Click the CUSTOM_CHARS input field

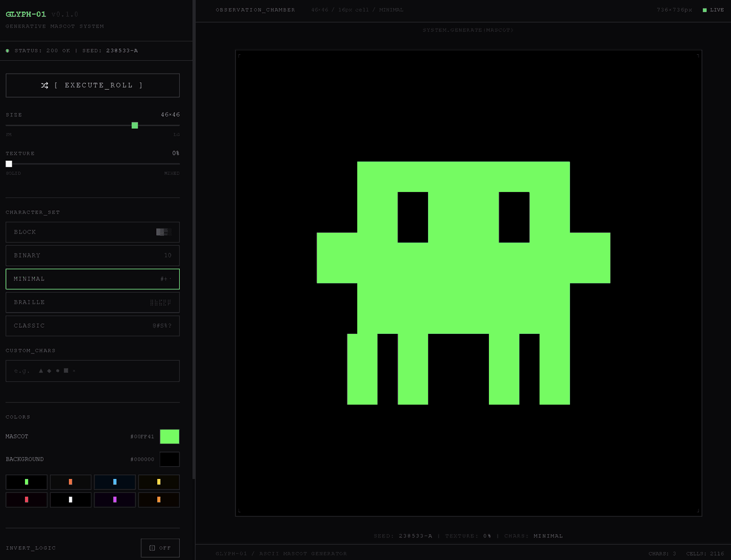coord(92,371)
